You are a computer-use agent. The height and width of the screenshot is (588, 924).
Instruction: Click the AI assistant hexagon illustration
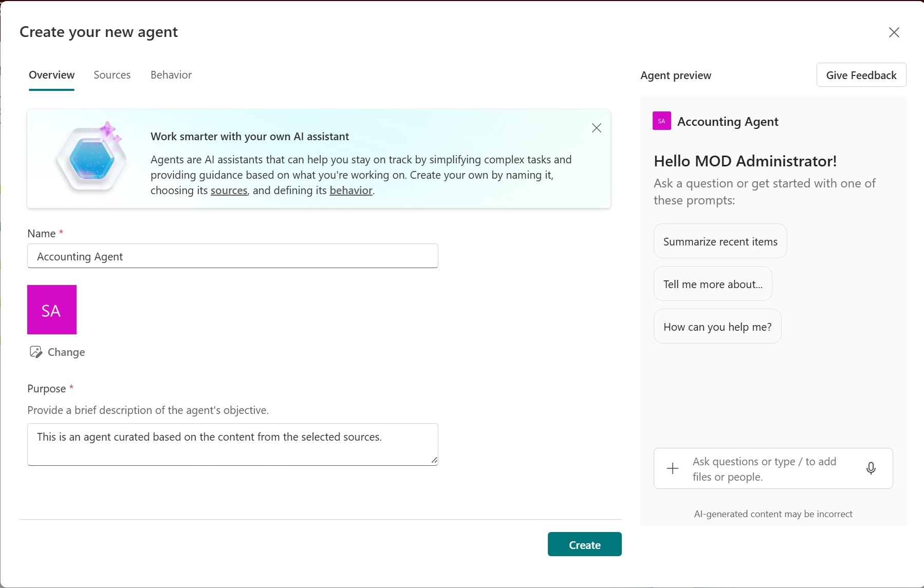point(91,158)
